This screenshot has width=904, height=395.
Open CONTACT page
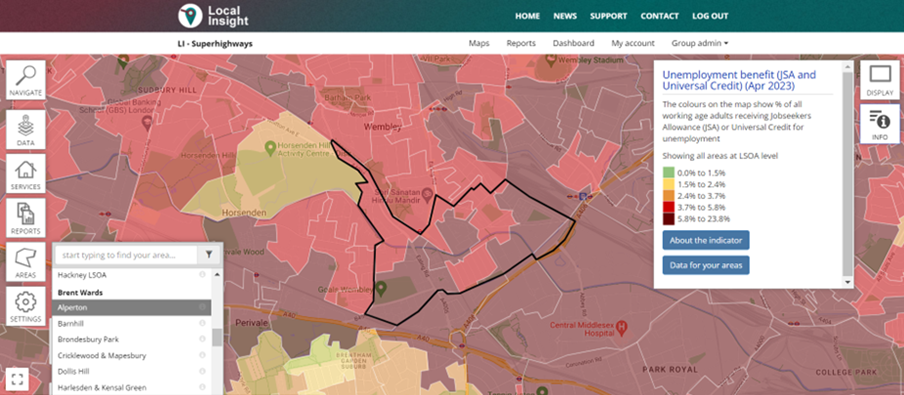[x=660, y=16]
